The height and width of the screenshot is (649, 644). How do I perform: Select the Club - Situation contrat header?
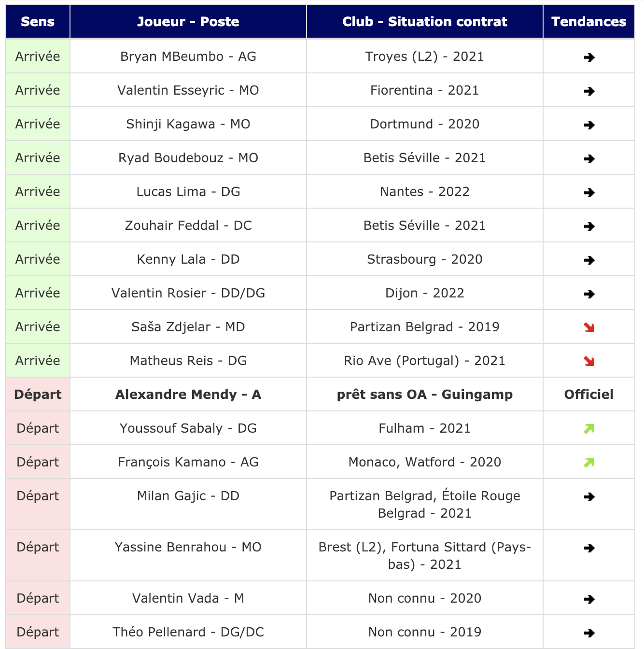coord(425,22)
